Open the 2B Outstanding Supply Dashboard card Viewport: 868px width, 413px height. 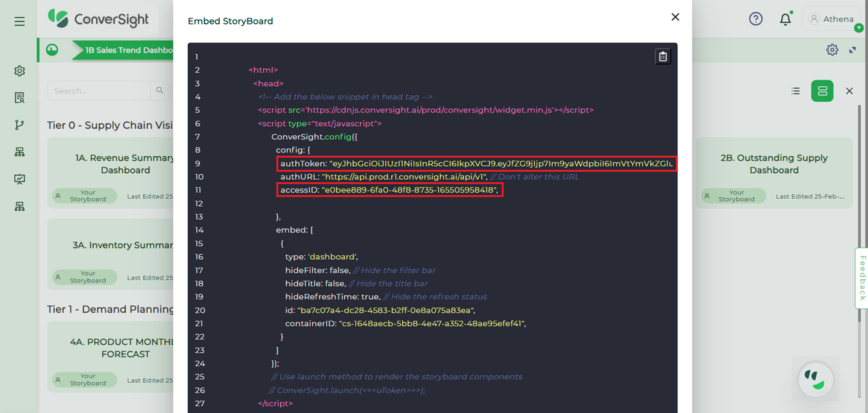[x=774, y=172]
